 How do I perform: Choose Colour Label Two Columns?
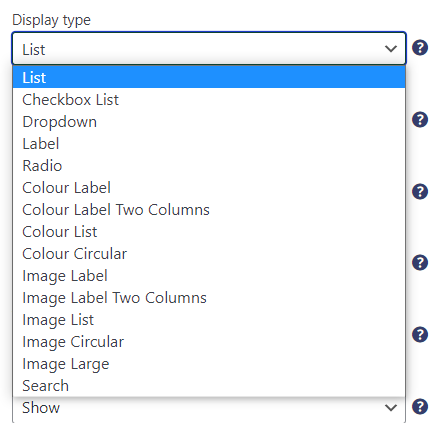(209, 209)
